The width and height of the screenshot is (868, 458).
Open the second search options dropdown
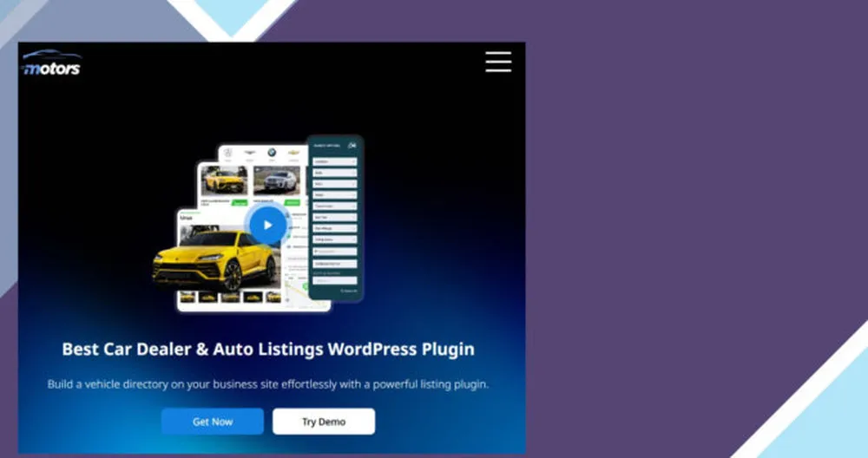click(335, 173)
